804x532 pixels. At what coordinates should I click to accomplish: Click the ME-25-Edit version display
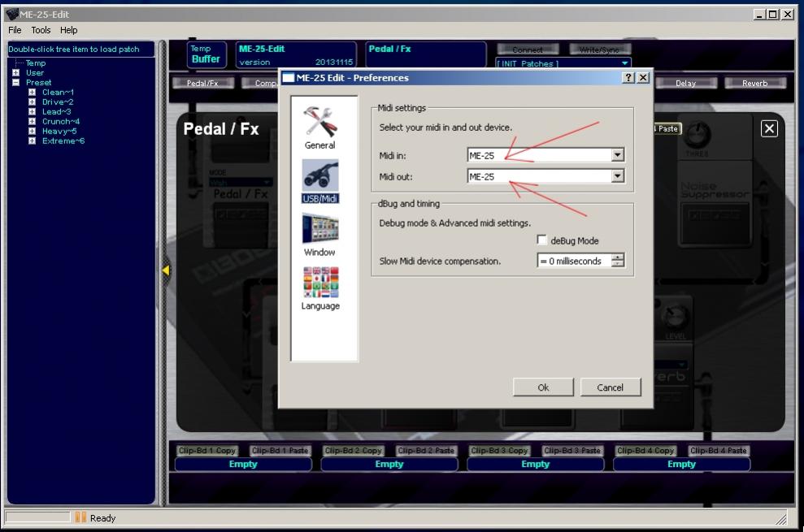coord(296,55)
